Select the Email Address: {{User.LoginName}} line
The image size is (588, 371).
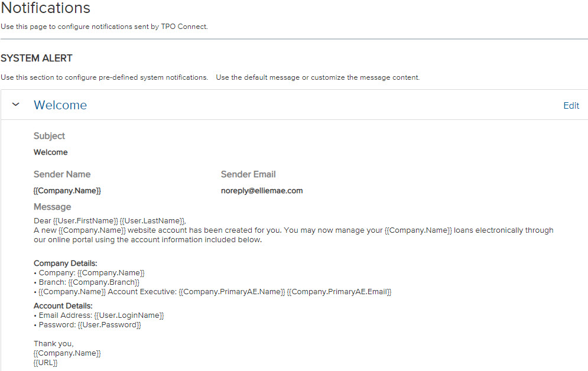coord(99,315)
